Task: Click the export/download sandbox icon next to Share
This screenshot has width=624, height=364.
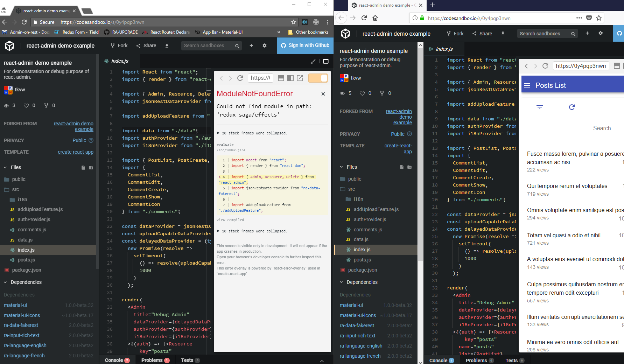Action: tap(167, 45)
